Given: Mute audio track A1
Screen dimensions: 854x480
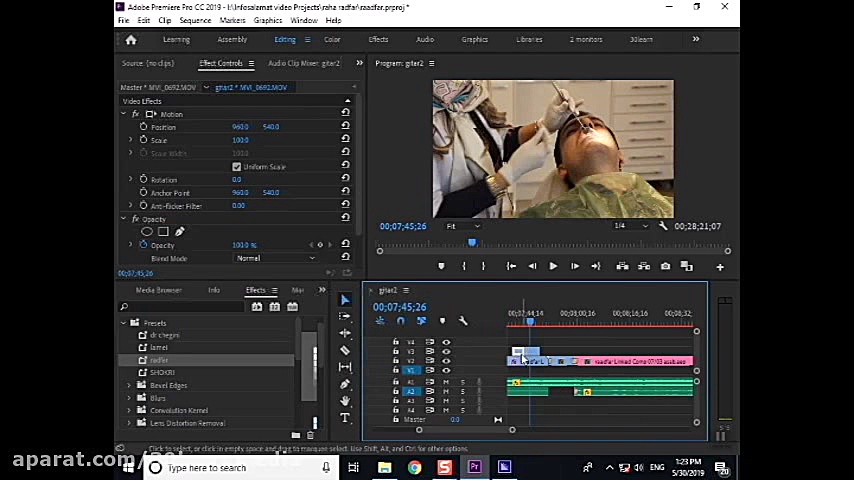Looking at the screenshot, I should point(446,382).
